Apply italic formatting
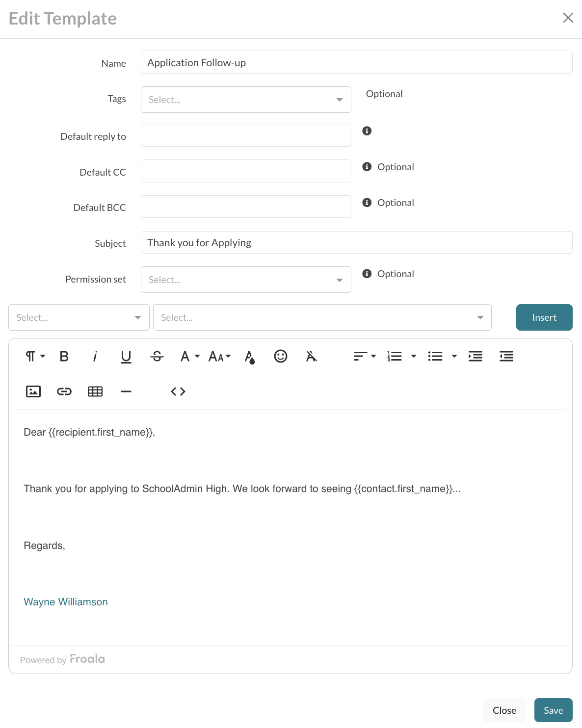 (x=95, y=357)
